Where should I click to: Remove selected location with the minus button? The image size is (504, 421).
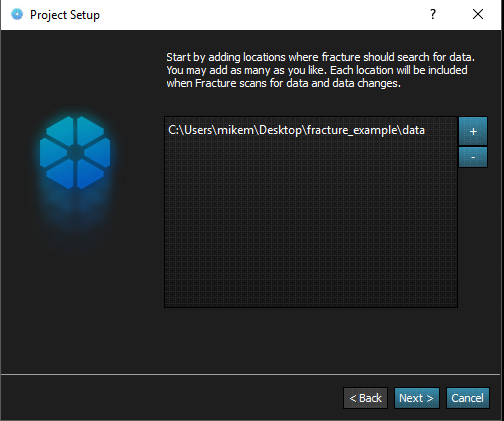473,157
